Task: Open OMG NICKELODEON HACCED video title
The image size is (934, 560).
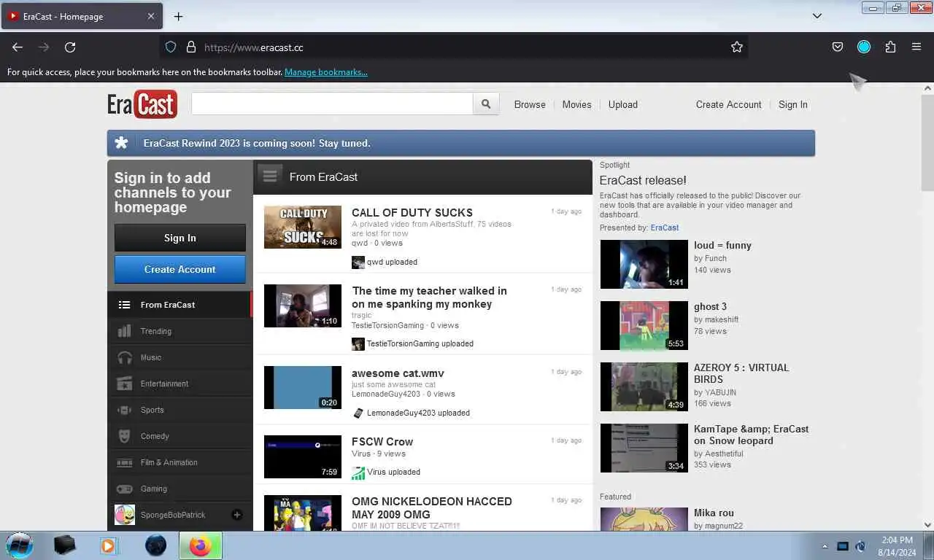Action: click(x=432, y=507)
